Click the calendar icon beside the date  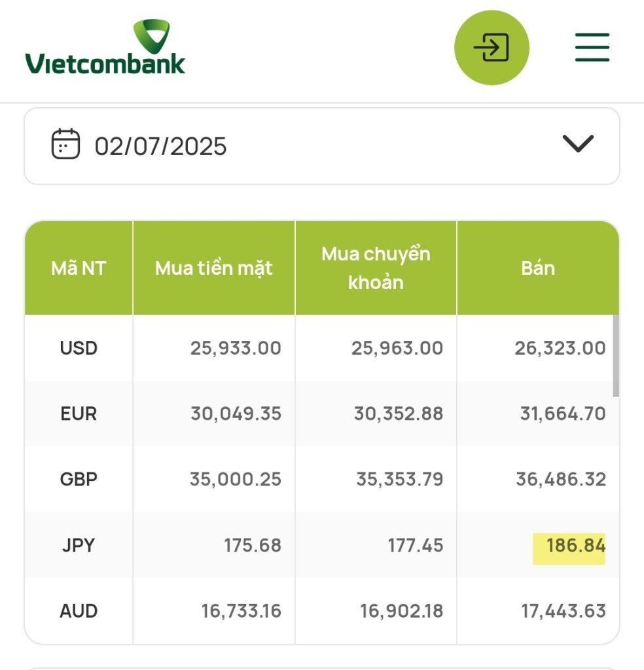pos(65,144)
